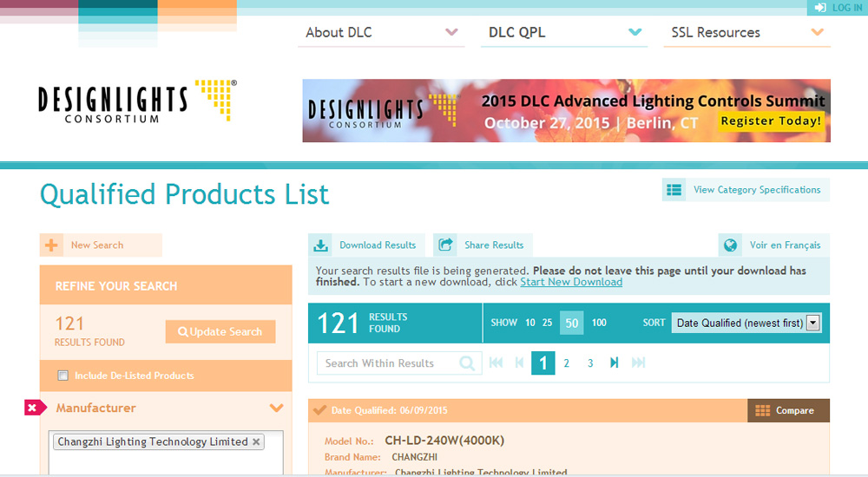
Task: Expand the About DLC menu
Action: [x=381, y=33]
